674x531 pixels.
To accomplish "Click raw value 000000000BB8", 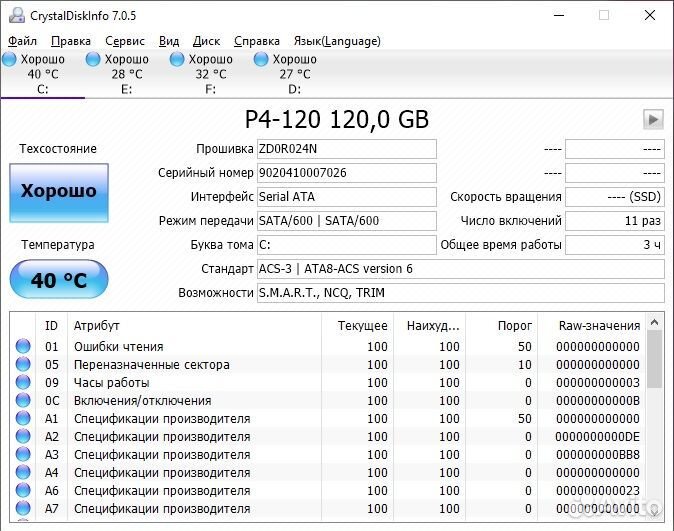I will pos(597,455).
